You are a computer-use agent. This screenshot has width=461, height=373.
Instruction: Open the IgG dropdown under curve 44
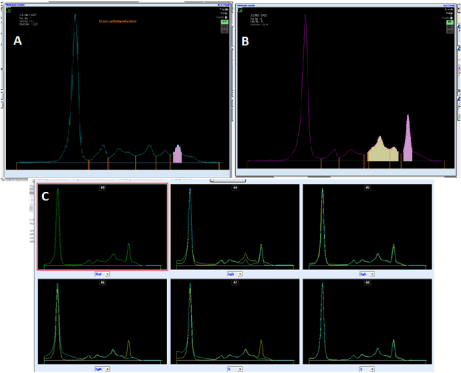tap(235, 274)
